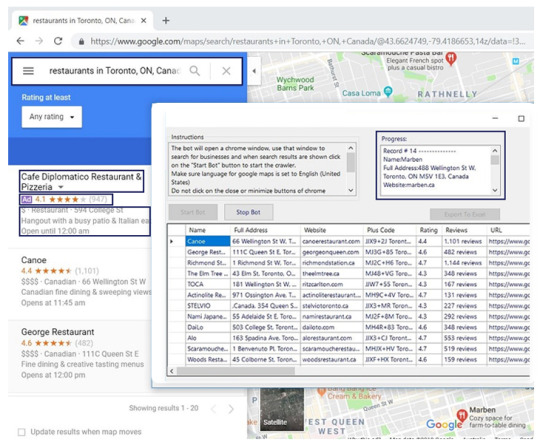Screen dimensions: 540x445
Task: Click the browser forward arrow
Action: click(x=39, y=41)
